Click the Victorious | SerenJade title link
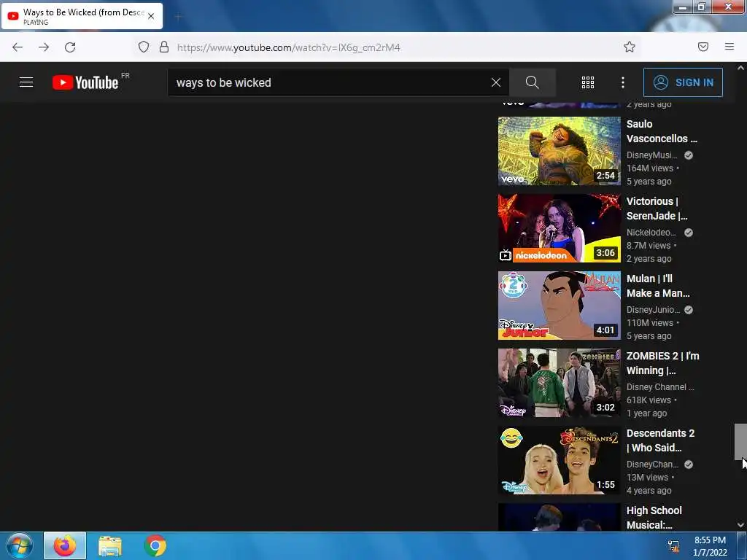This screenshot has height=560, width=747. (657, 209)
